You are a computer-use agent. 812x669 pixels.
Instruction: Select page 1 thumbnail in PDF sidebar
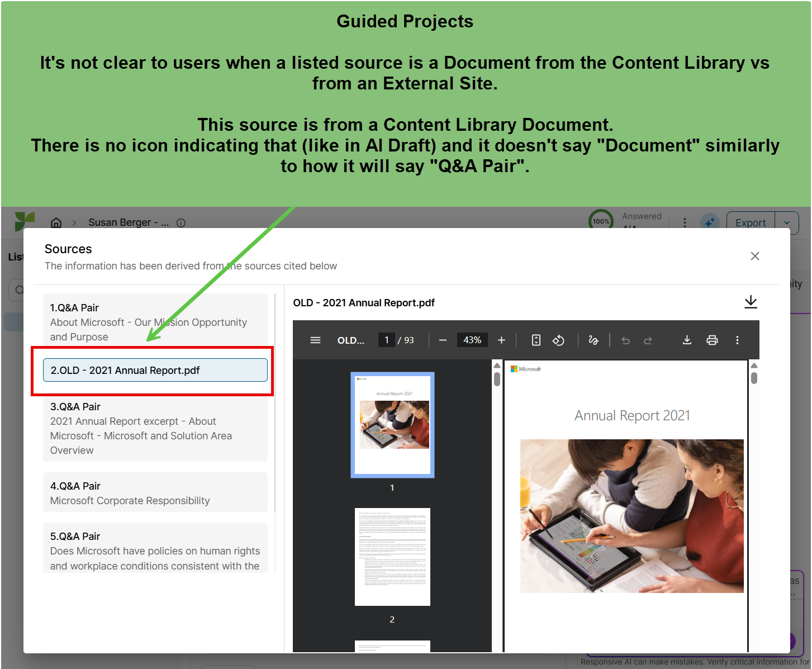392,425
